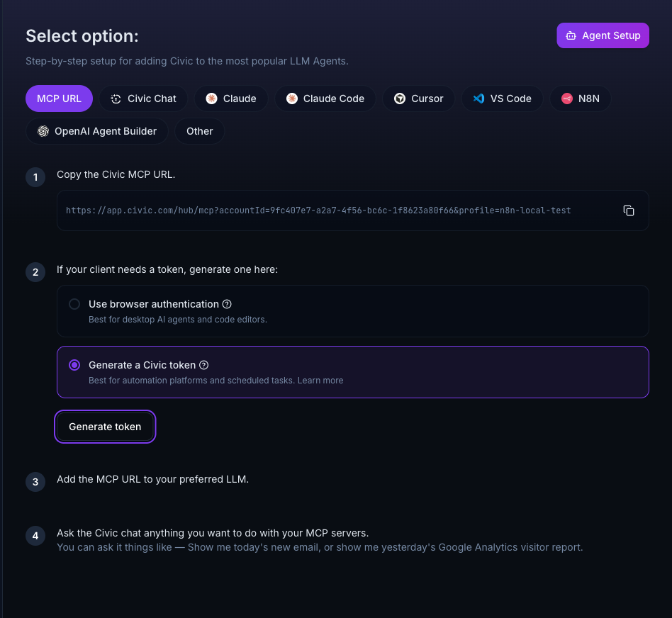Click 'Best for desktop AI agents and code editors.'
Screen dimensions: 672x618
pos(178,320)
